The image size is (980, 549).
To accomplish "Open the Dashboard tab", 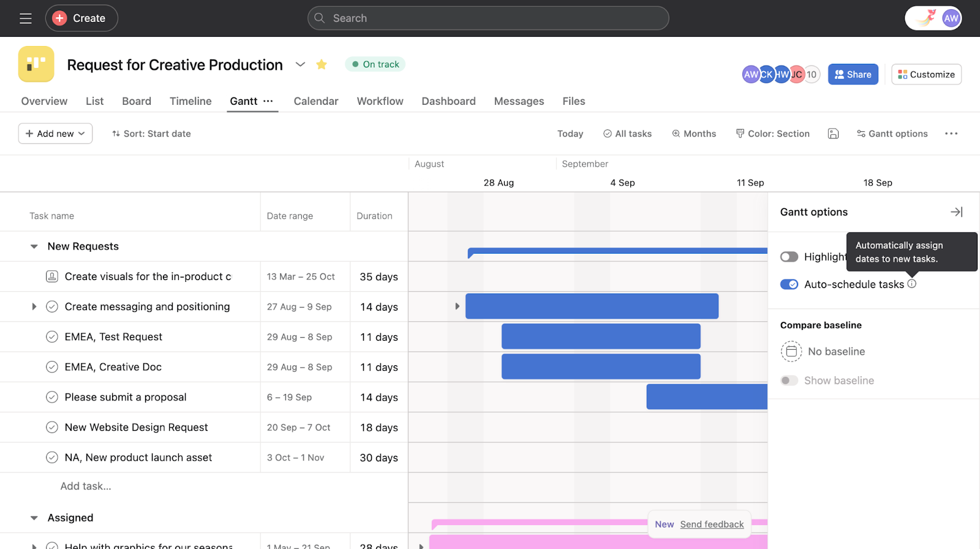I will click(x=448, y=101).
